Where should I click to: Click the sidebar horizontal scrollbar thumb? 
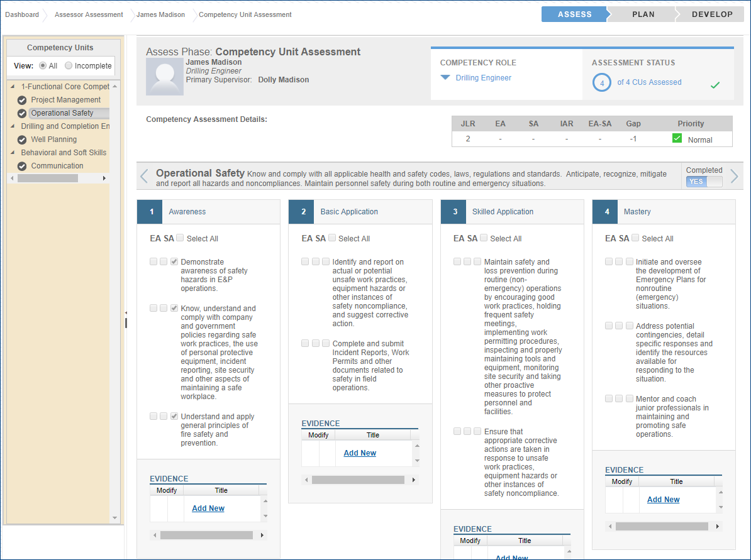(47, 178)
